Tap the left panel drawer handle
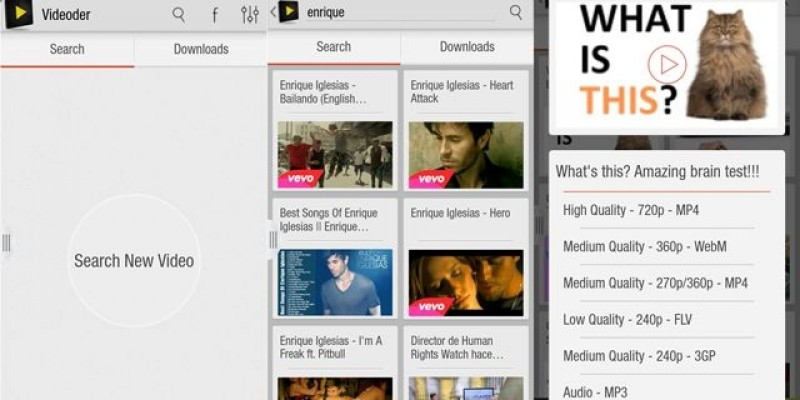 tap(6, 242)
